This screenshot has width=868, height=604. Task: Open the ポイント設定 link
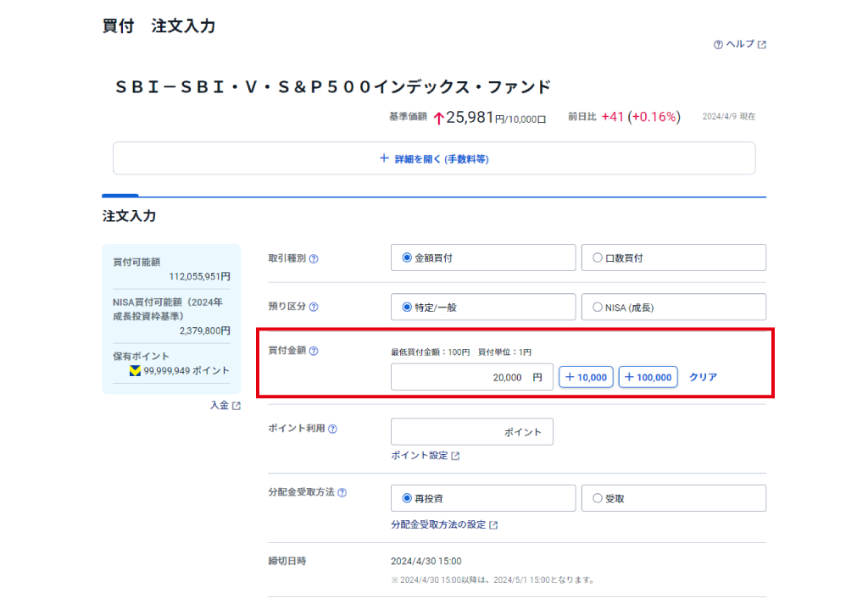426,456
